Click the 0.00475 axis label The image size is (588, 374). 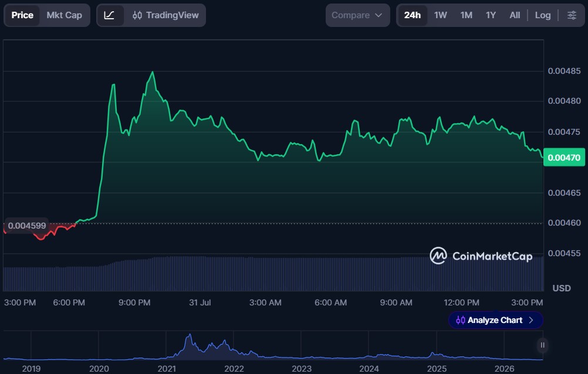[x=564, y=132]
